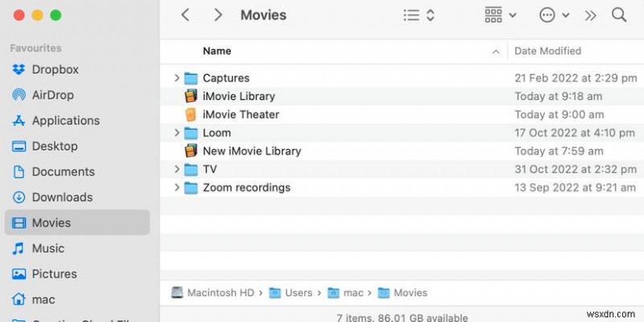644x322 pixels.
Task: Select the date 17 Oct 2022 at 4:10 pm
Action: click(575, 133)
